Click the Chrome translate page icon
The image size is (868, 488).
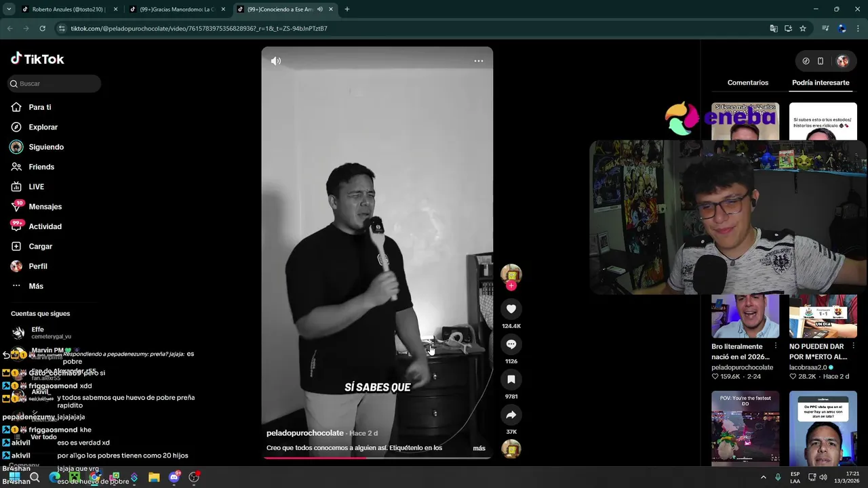[774, 28]
